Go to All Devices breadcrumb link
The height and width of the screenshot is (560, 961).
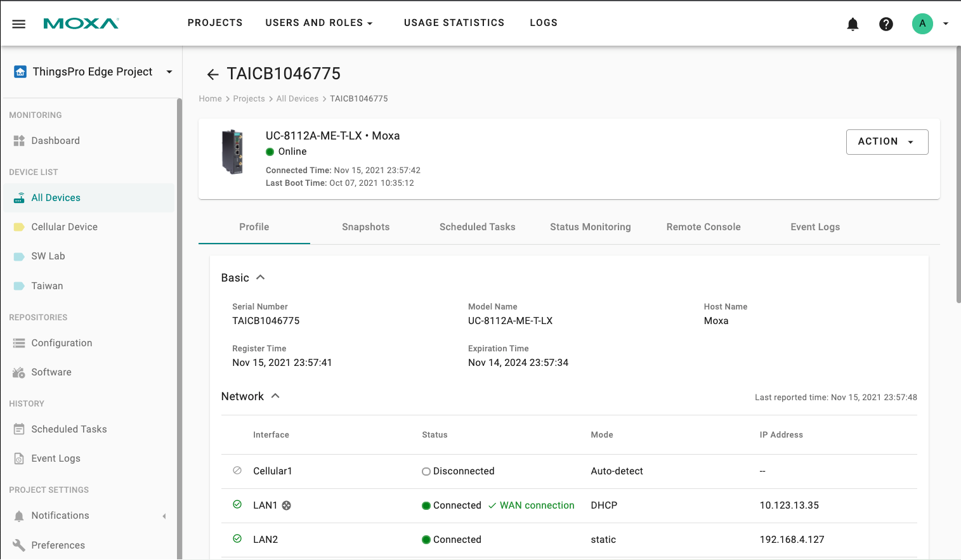coord(297,99)
